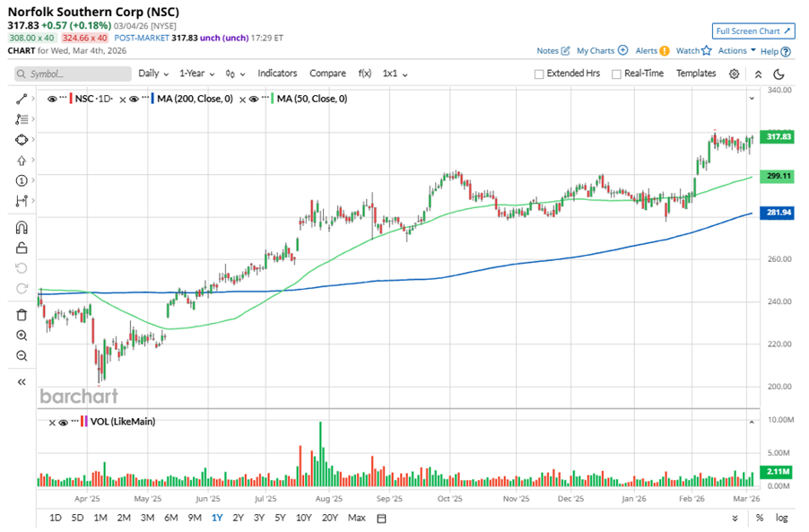
Task: Toggle the magnet snap tool
Action: (22, 228)
